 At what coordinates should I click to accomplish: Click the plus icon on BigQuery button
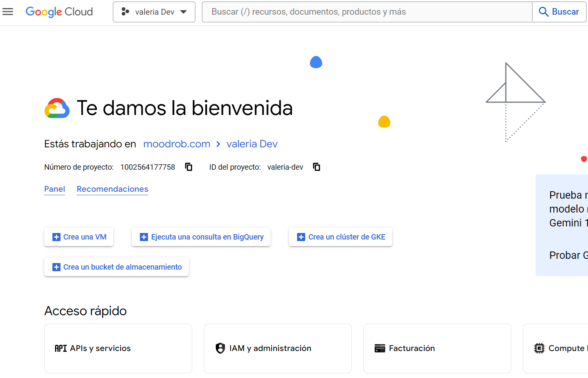tap(144, 237)
